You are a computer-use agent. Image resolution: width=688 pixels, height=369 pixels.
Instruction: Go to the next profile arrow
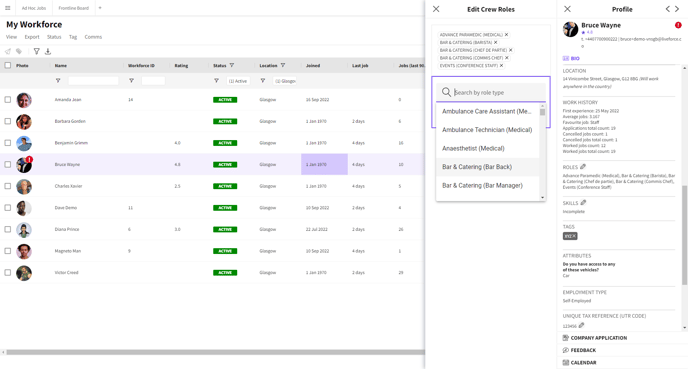coord(677,9)
